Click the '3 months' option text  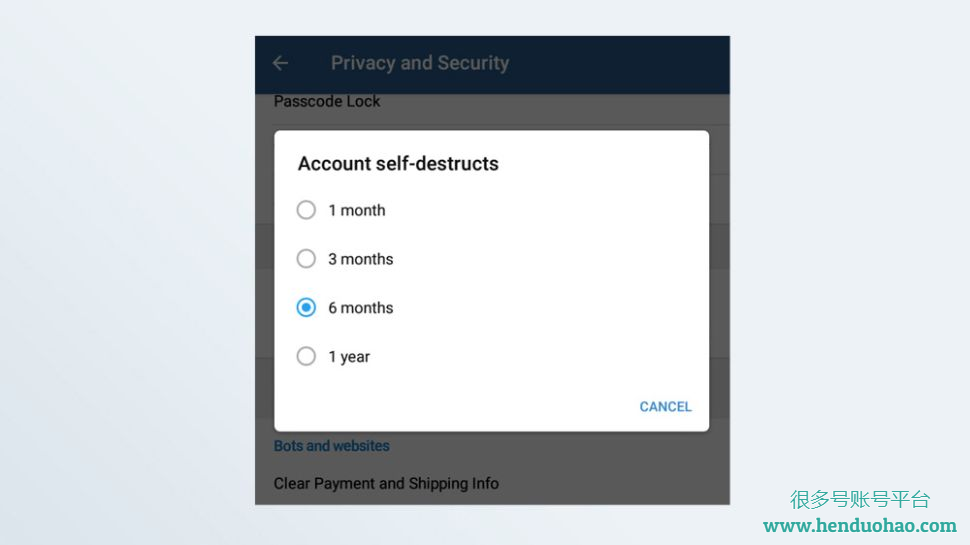(361, 259)
